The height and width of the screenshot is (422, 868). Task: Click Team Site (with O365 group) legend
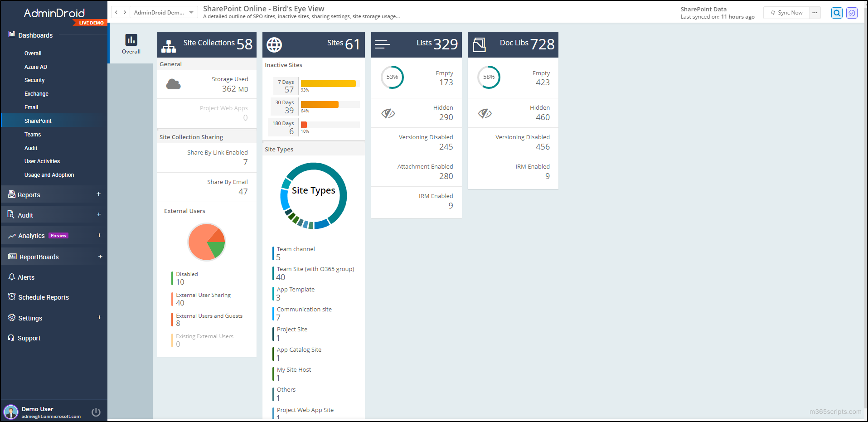(315, 269)
